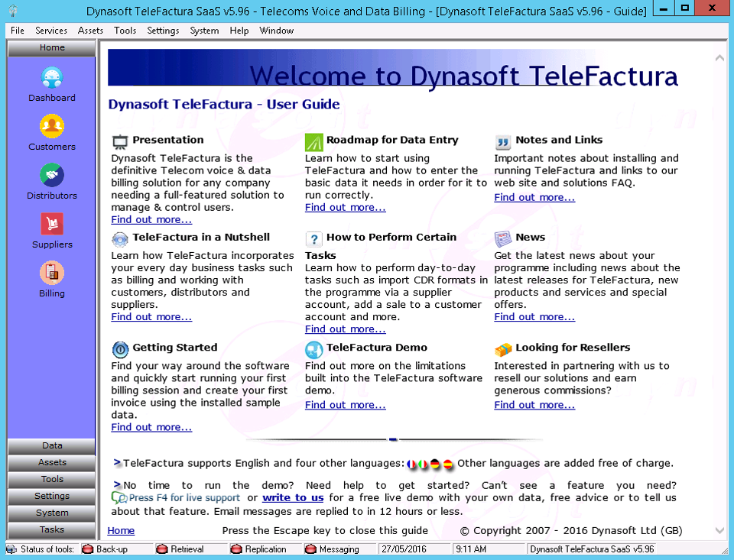Choose the Spanish flag language icon
The height and width of the screenshot is (560, 734).
(x=448, y=464)
